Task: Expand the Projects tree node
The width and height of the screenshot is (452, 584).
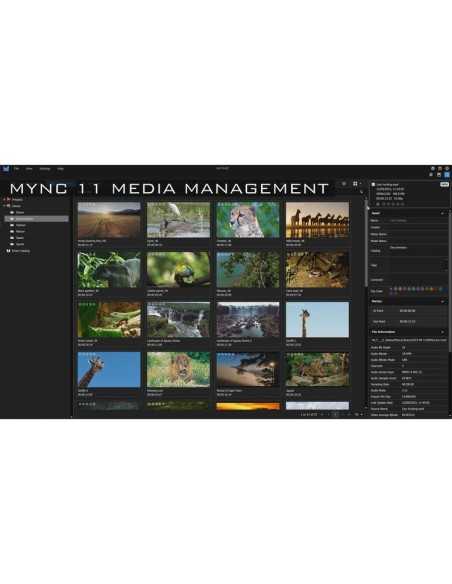Action: pos(4,199)
